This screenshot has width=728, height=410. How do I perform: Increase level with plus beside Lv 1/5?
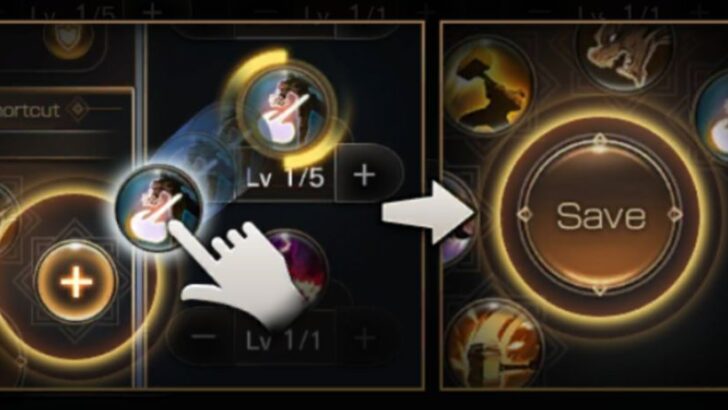(364, 175)
